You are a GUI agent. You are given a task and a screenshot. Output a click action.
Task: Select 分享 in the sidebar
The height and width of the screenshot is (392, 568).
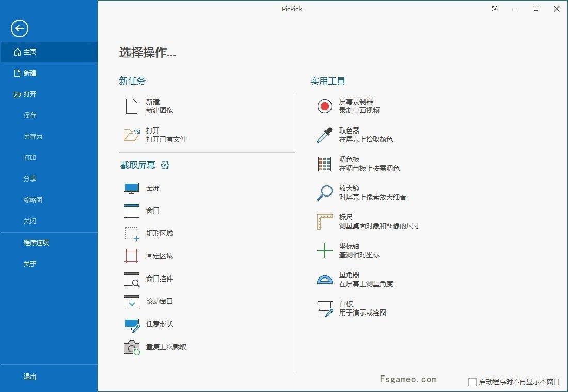[x=30, y=179]
